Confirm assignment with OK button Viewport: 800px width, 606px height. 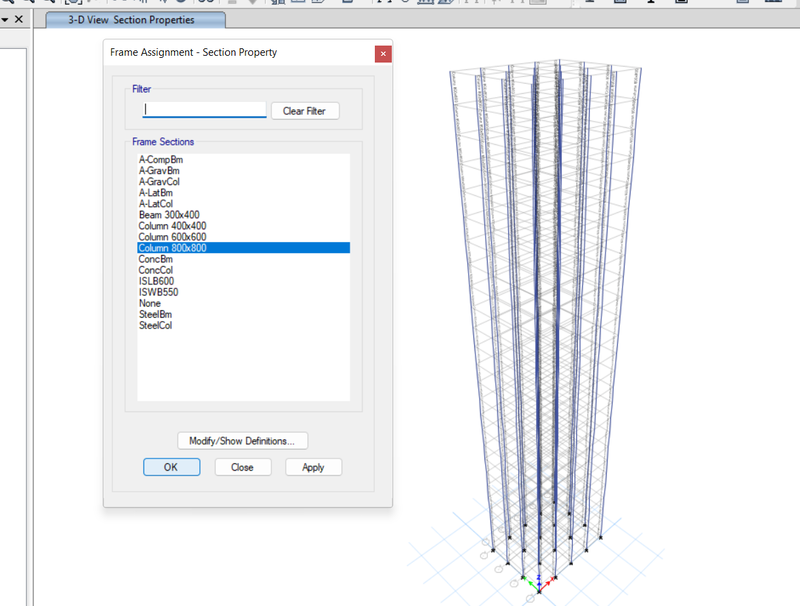tap(171, 467)
